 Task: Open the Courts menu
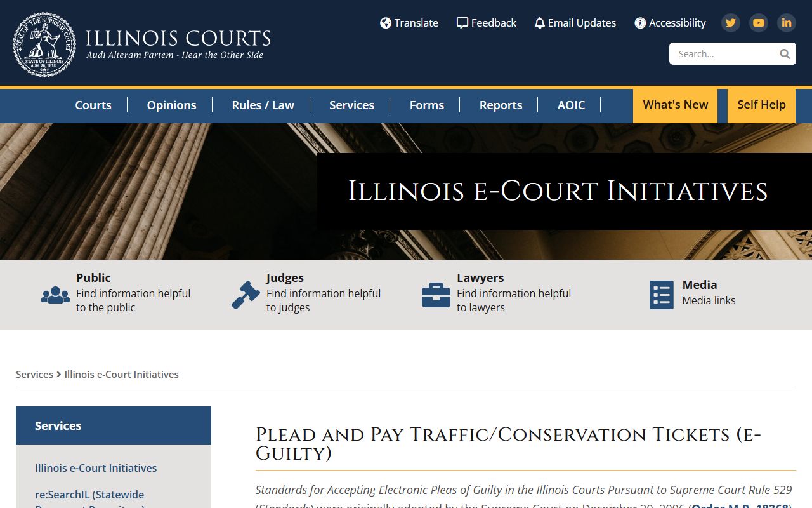point(93,105)
